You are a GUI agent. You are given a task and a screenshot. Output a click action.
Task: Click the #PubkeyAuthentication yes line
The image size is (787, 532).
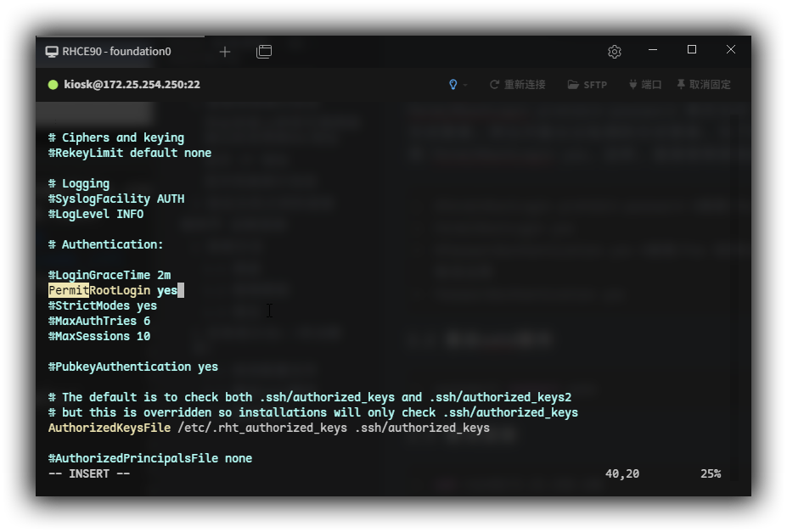[133, 367]
